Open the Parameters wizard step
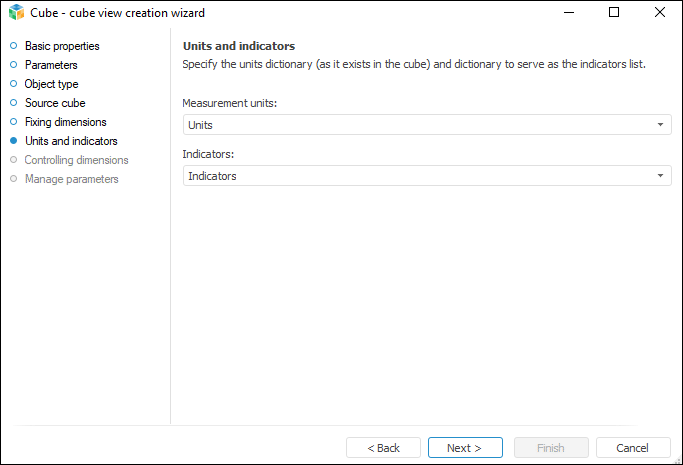 tap(51, 65)
